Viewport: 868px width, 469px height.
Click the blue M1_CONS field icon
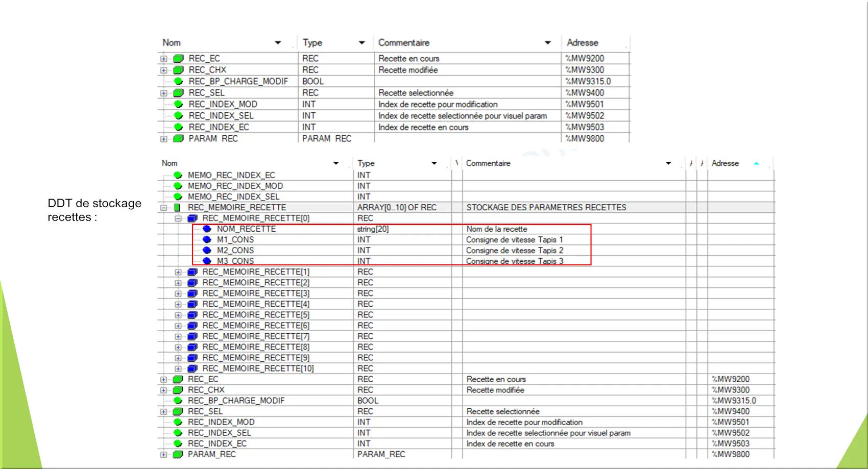point(207,239)
